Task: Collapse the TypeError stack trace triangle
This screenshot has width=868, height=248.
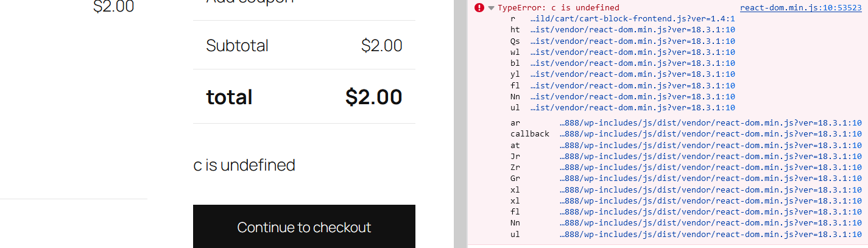Action: pos(491,8)
